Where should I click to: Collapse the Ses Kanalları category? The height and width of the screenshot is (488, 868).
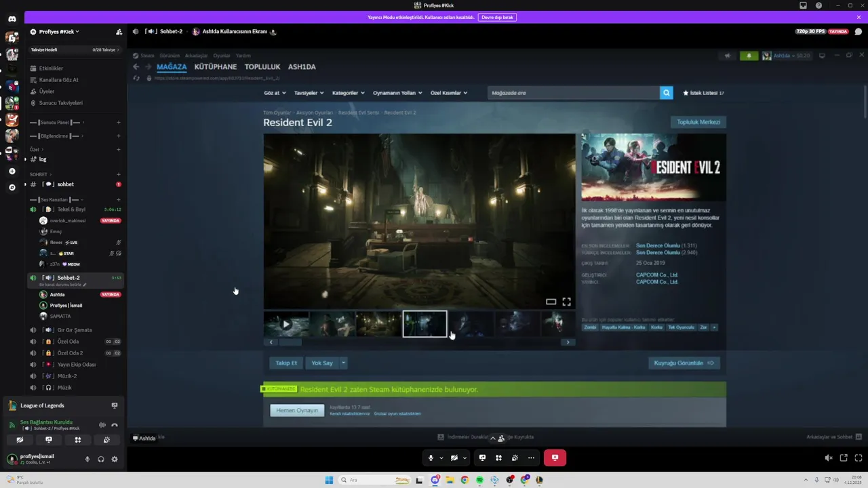[x=57, y=200]
